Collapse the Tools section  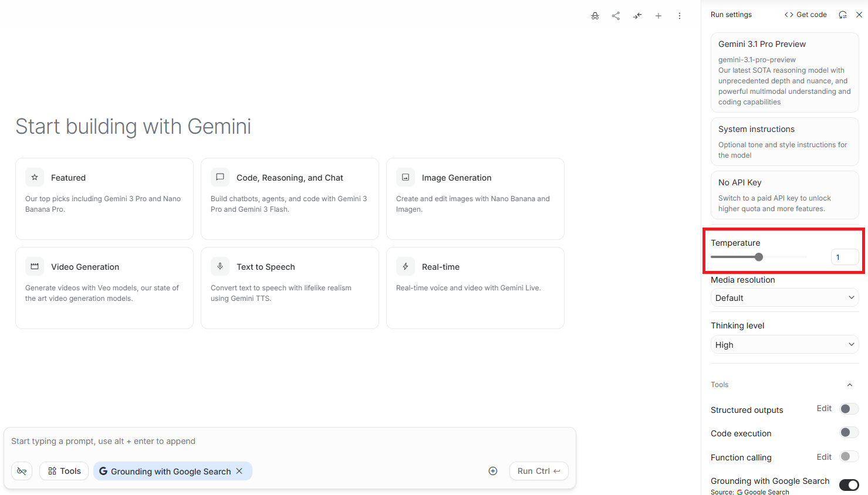pos(849,385)
